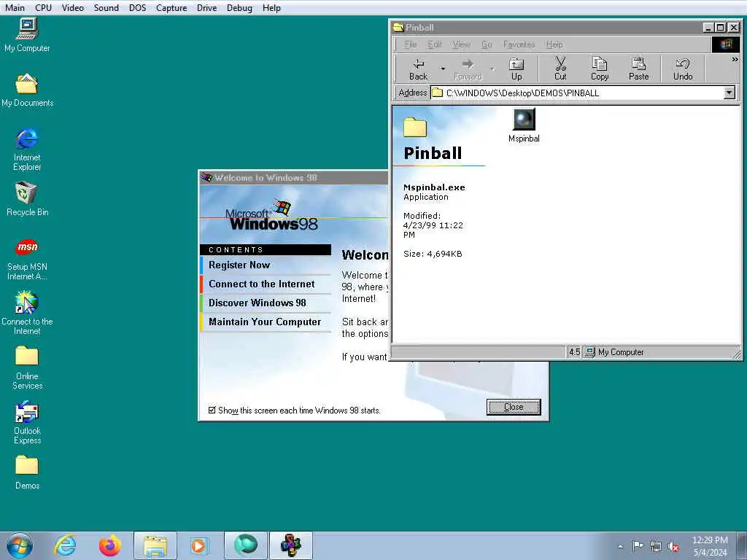
Task: Open the Favorites menu in Pinball window
Action: [x=519, y=44]
